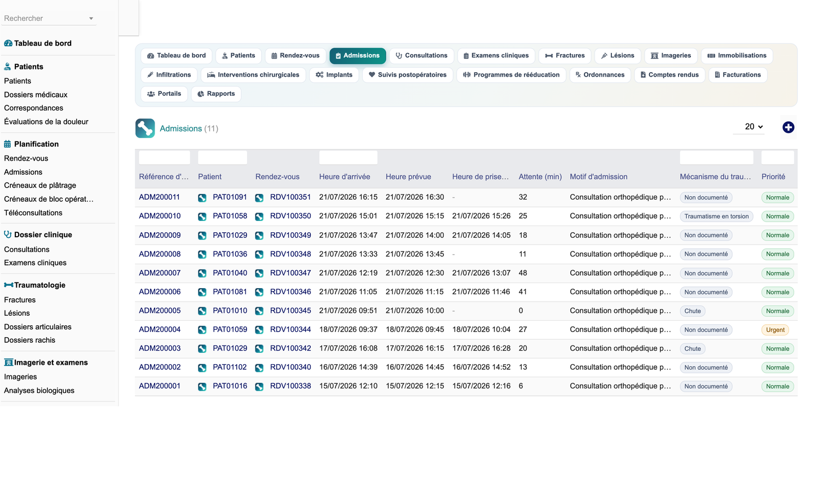Open the Facturations tab
This screenshot has width=815, height=504.
click(x=737, y=75)
